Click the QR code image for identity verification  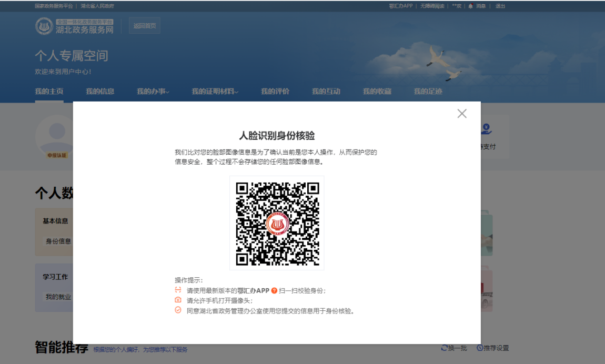pyautogui.click(x=277, y=223)
